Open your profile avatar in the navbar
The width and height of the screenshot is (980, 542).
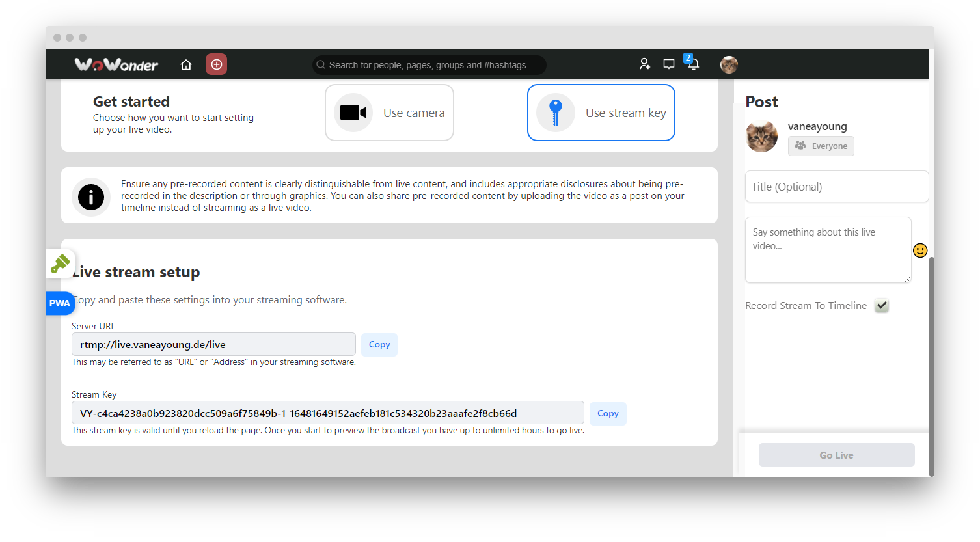pyautogui.click(x=729, y=64)
